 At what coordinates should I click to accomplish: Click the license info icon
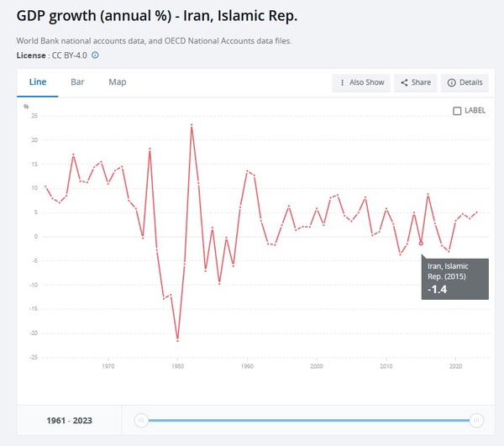(x=95, y=55)
